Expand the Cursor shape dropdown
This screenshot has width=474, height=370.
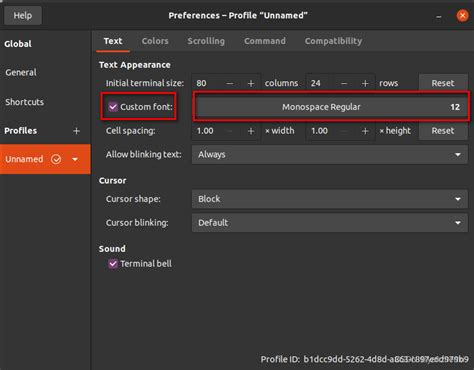pyautogui.click(x=330, y=199)
